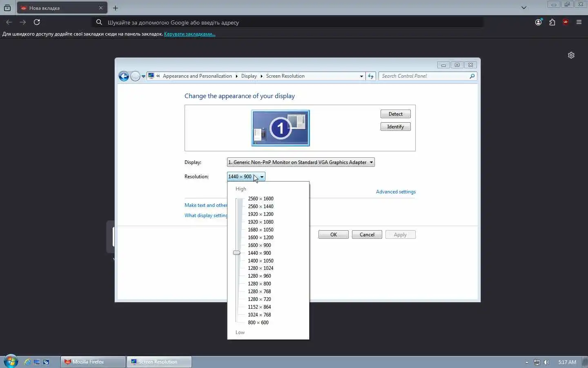Open the Advanced settings link
588x368 pixels.
[396, 192]
